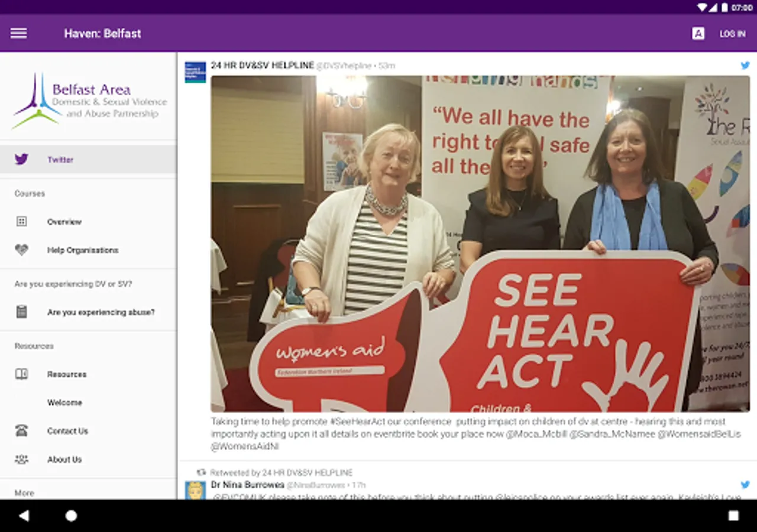
Task: Tap the Overview grid icon
Action: point(21,222)
